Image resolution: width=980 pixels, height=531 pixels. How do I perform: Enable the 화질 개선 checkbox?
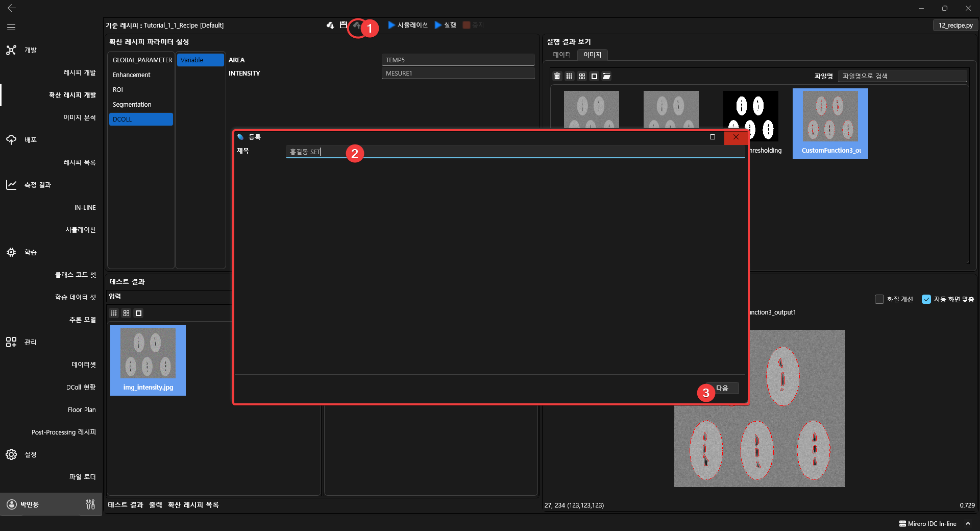(879, 299)
